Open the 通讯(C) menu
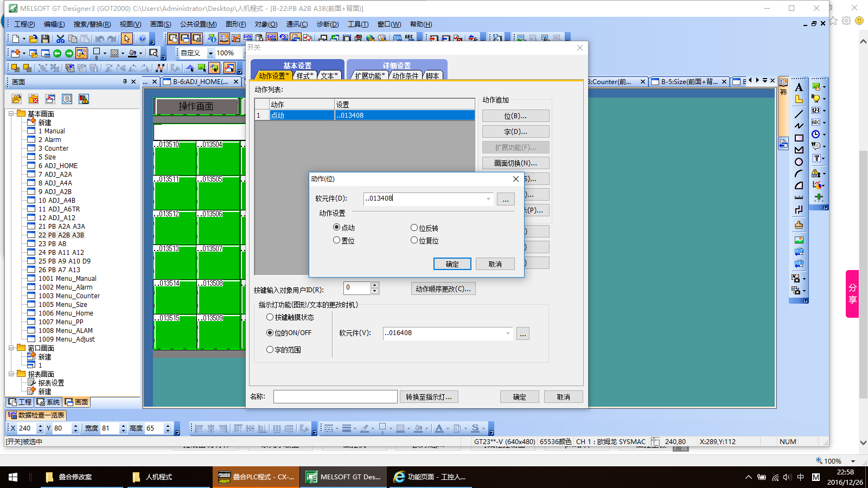 [297, 24]
